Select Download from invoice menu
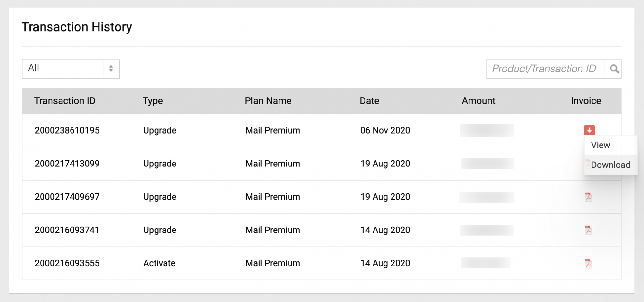Image resolution: width=644 pixels, height=302 pixels. 610,165
